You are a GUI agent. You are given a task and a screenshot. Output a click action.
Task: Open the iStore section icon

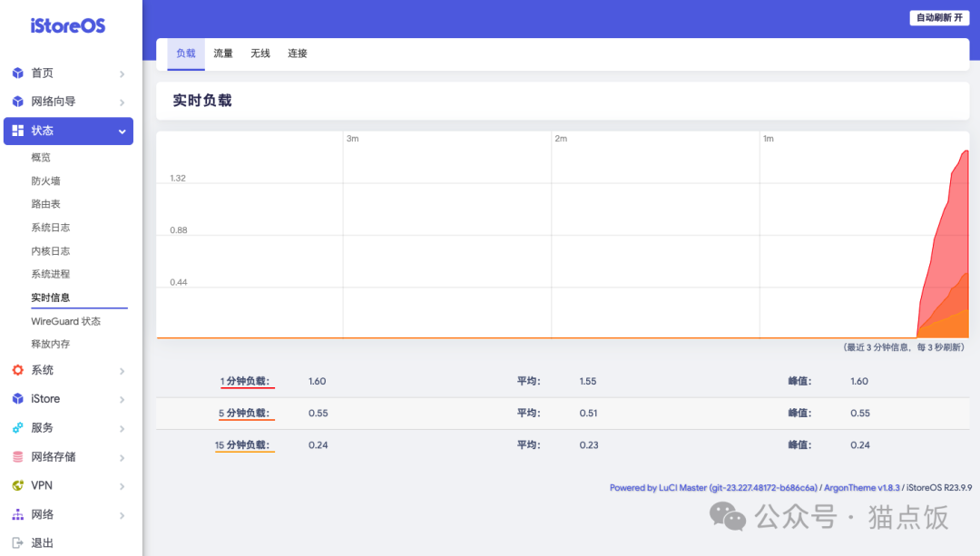click(x=16, y=399)
